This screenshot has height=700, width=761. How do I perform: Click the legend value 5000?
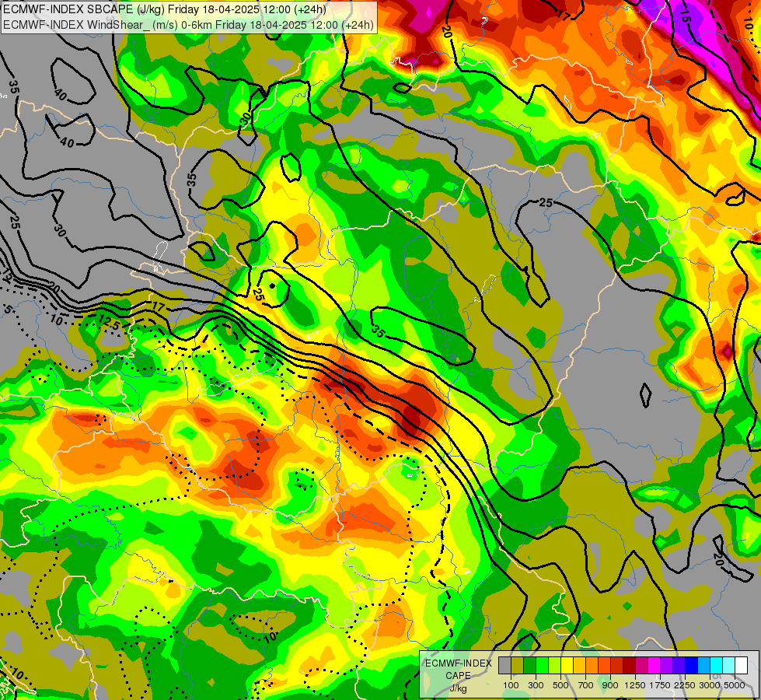pos(735,685)
